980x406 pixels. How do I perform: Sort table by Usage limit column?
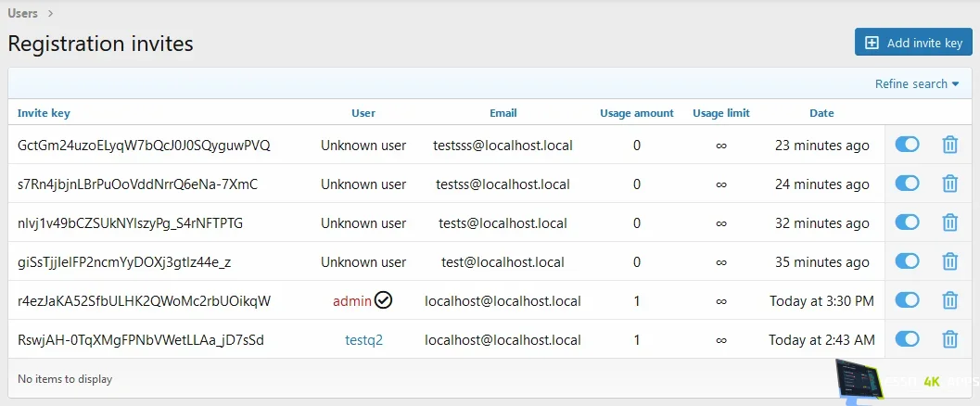(x=721, y=113)
